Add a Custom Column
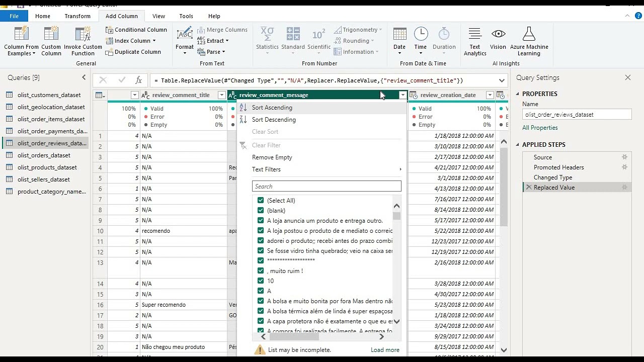The height and width of the screenshot is (362, 644). coord(51,41)
